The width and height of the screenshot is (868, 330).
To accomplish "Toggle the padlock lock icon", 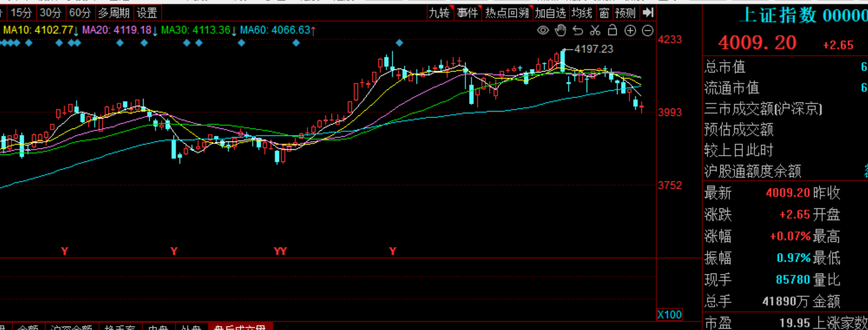I will coord(613,31).
